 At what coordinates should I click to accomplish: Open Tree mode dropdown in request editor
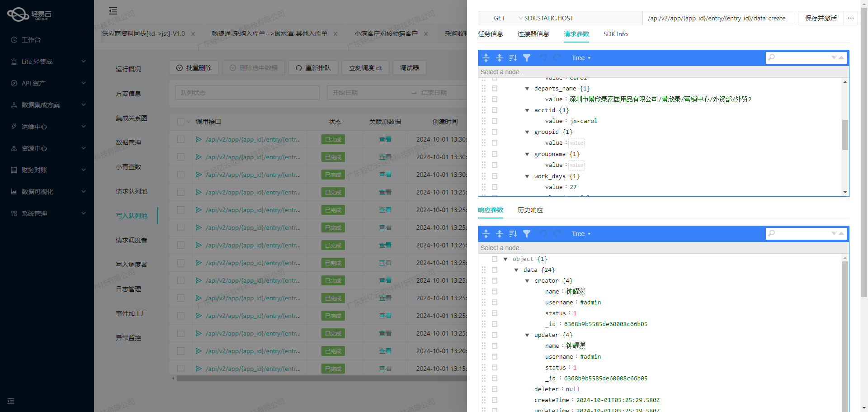tap(581, 58)
